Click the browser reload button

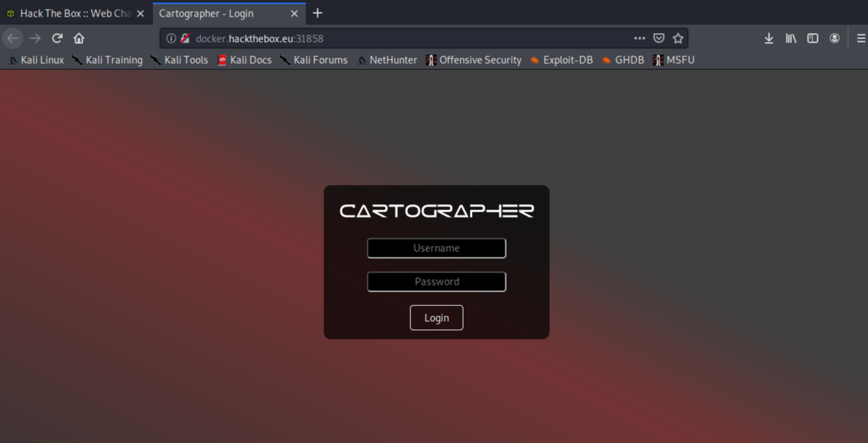[x=57, y=38]
